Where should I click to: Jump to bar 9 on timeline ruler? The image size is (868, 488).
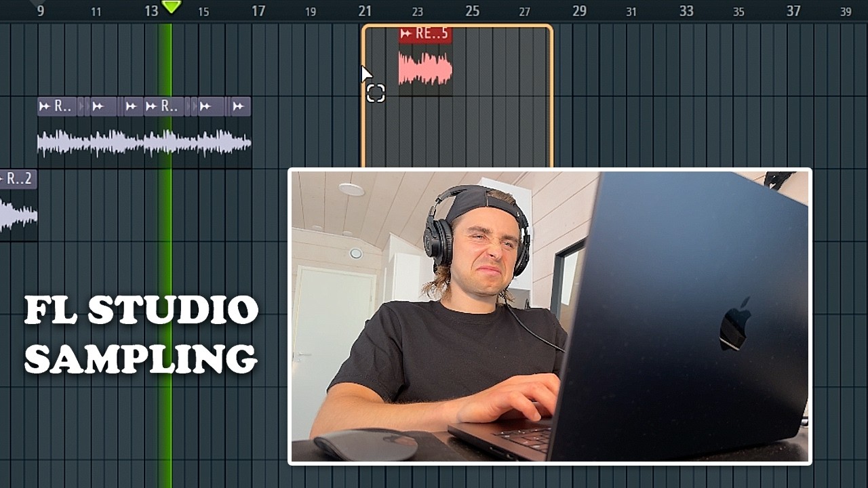(41, 11)
